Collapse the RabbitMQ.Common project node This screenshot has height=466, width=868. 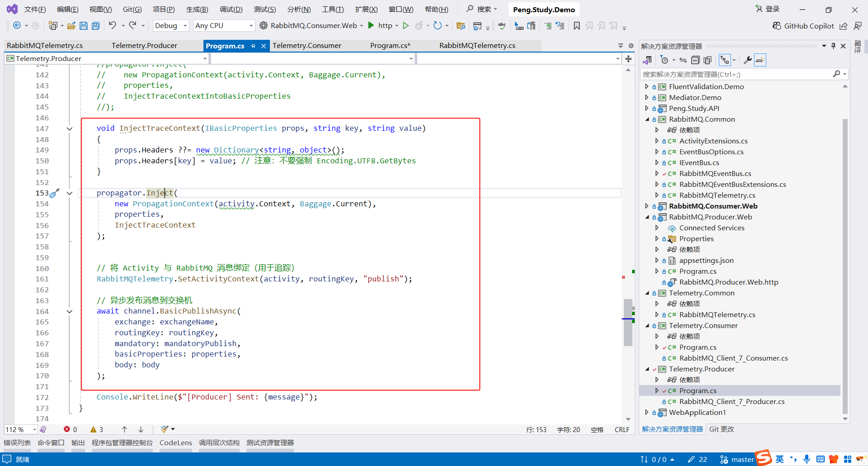point(647,119)
